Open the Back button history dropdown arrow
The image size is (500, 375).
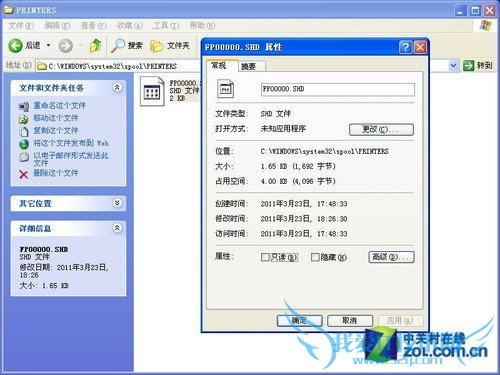click(x=48, y=45)
